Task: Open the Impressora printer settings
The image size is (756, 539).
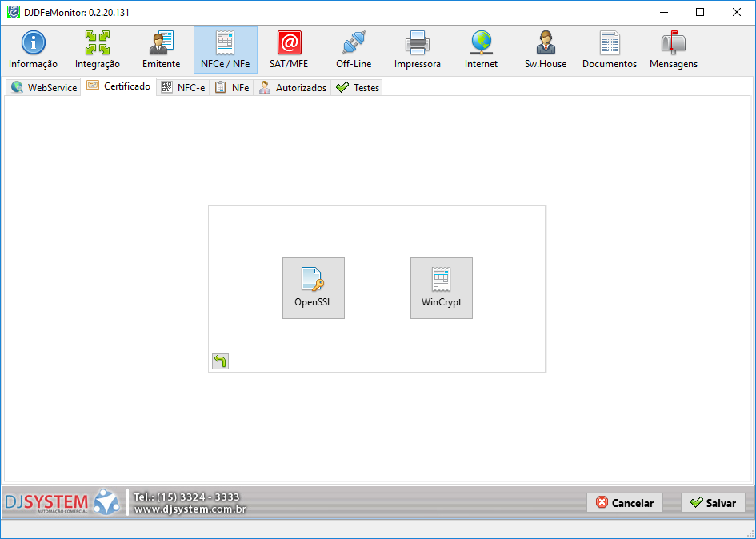Action: 417,50
